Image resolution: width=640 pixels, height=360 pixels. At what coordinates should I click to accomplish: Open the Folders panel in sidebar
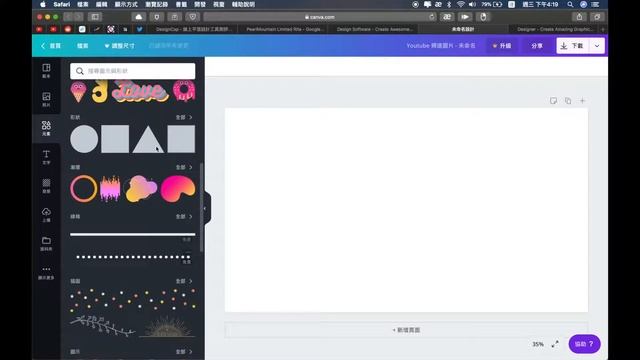click(46, 243)
